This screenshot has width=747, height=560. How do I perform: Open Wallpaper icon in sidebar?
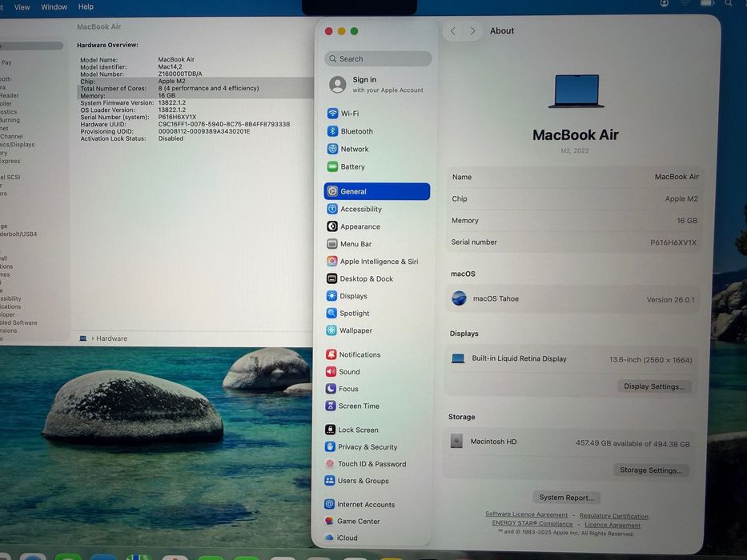tap(331, 330)
